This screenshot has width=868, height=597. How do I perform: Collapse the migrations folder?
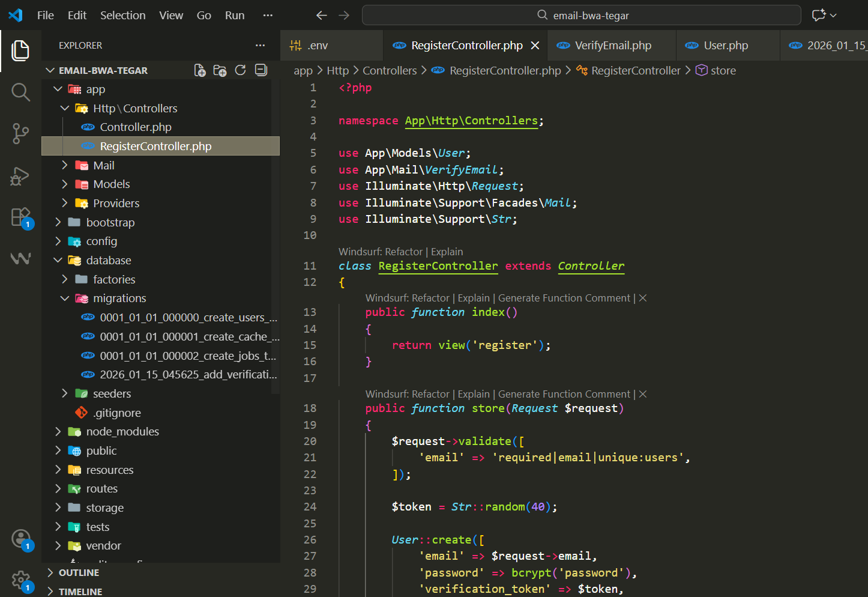point(119,298)
